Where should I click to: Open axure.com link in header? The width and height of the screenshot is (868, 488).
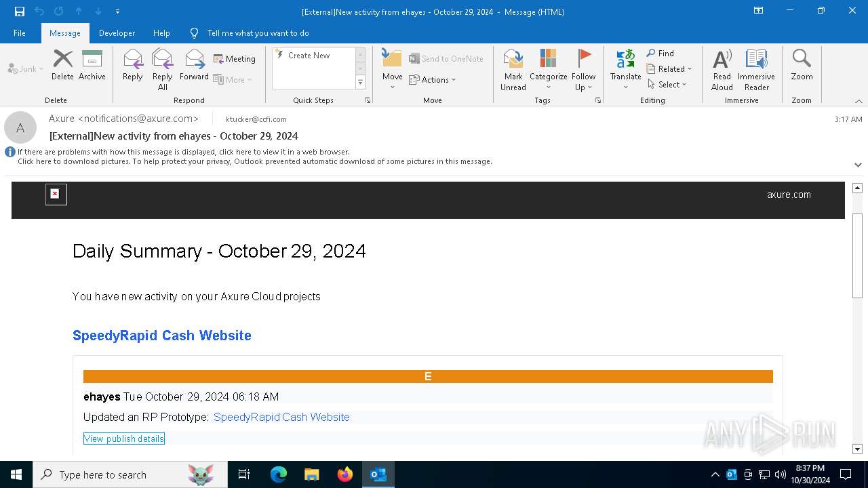789,195
